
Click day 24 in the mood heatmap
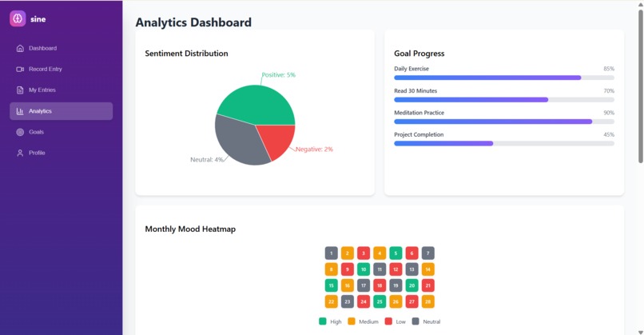[x=364, y=301]
